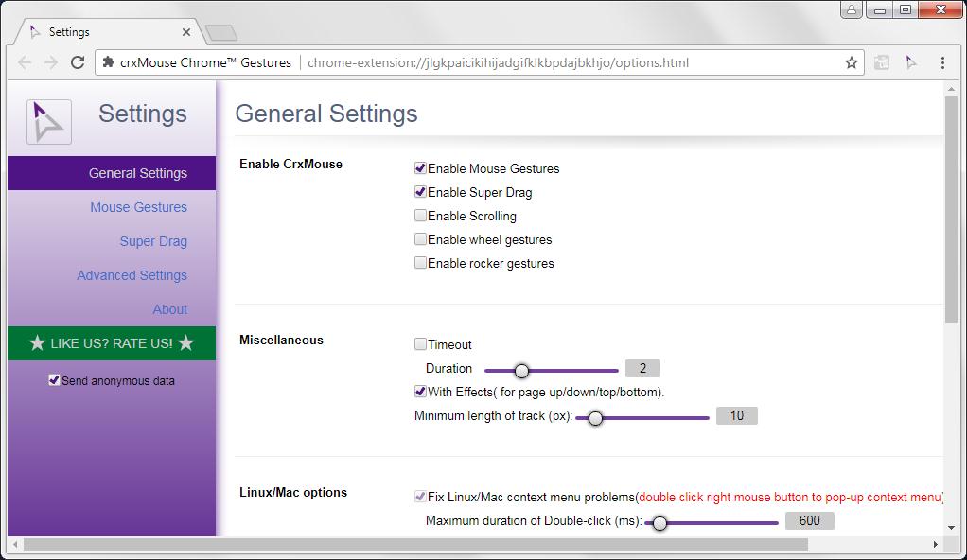Open the Super Drag settings section
This screenshot has width=967, height=560.
(x=153, y=241)
